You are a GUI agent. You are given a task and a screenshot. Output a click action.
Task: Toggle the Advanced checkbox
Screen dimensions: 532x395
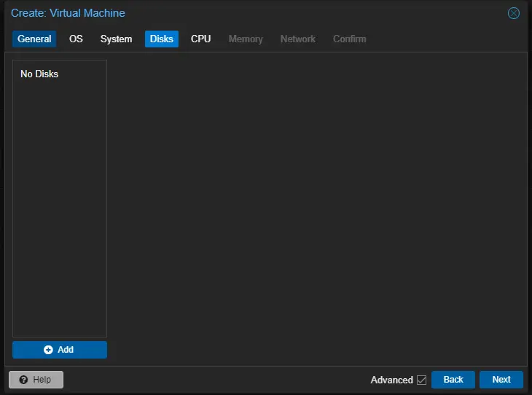(421, 380)
